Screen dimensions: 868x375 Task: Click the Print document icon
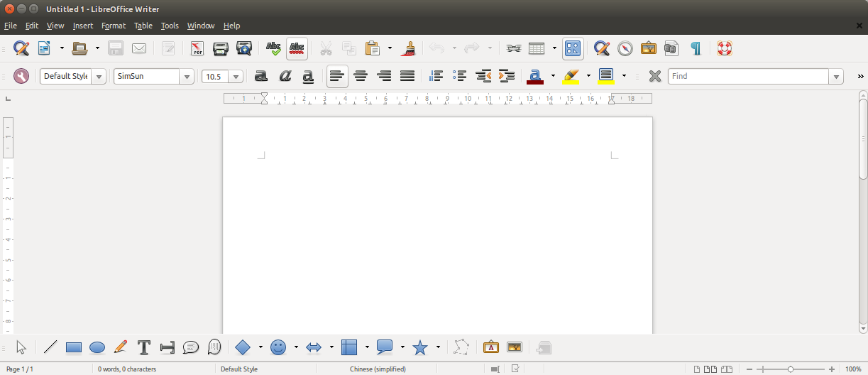click(221, 48)
